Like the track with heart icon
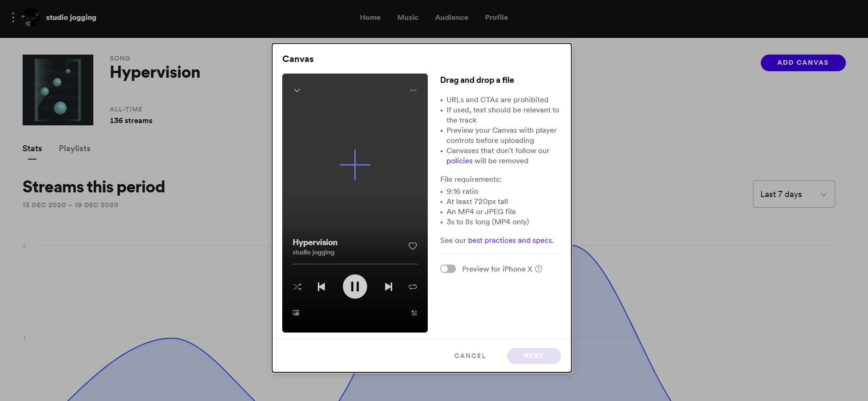The width and height of the screenshot is (868, 401). 413,246
